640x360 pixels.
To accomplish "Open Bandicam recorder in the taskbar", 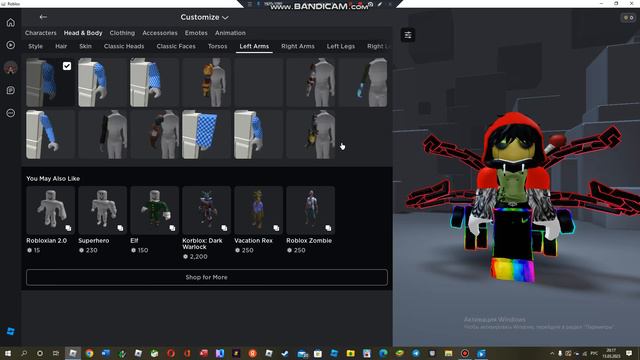I will (x=465, y=353).
